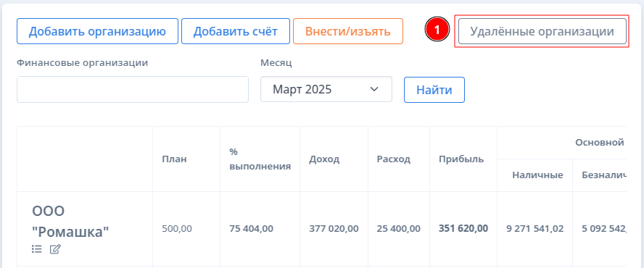The height and width of the screenshot is (268, 644).
Task: Click the red numbered marker 1
Action: 437,30
